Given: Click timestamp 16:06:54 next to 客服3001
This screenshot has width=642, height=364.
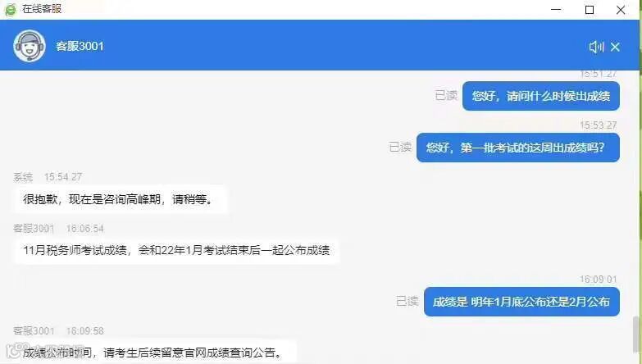Looking at the screenshot, I should [85, 229].
